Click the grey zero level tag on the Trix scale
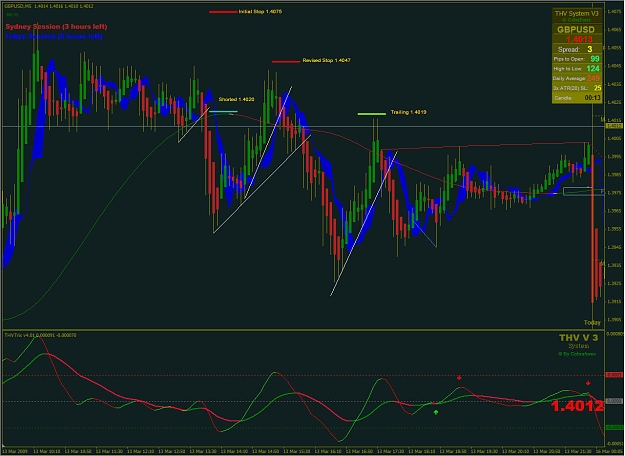 (614, 401)
